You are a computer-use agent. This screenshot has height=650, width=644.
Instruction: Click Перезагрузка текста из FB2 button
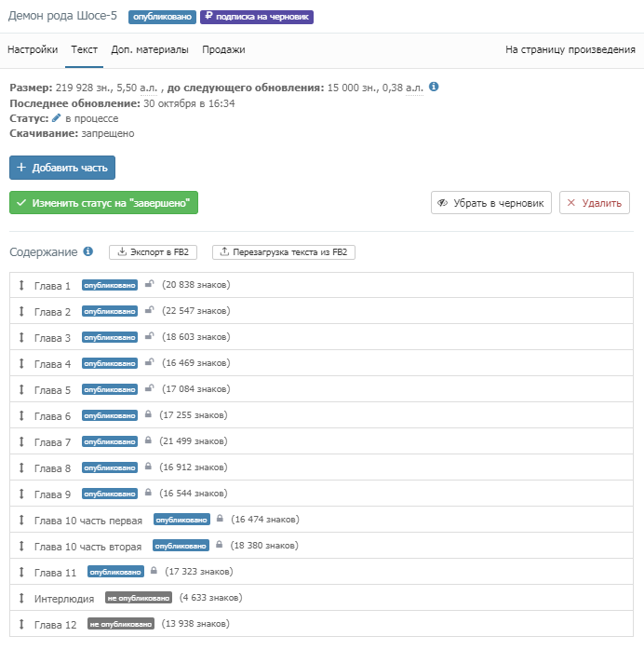[284, 252]
